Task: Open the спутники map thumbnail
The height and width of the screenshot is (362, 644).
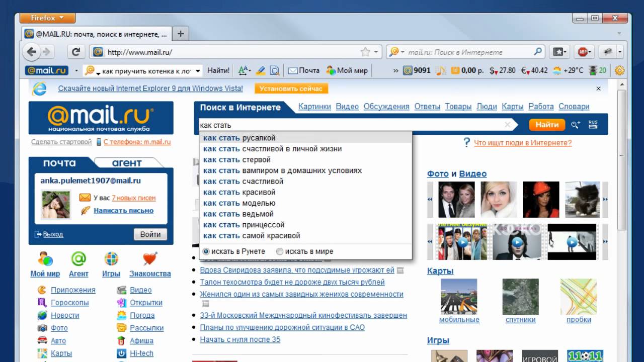Action: tap(520, 297)
